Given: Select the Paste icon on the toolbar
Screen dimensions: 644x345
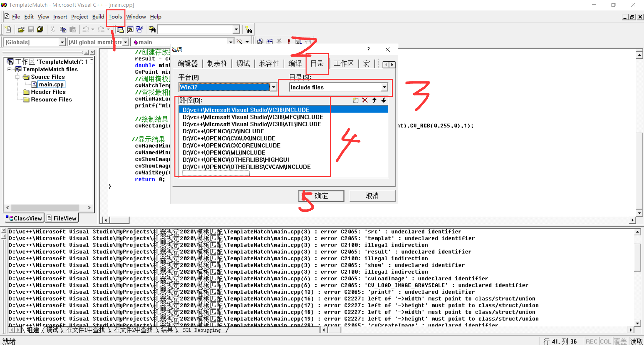Looking at the screenshot, I should tap(73, 29).
